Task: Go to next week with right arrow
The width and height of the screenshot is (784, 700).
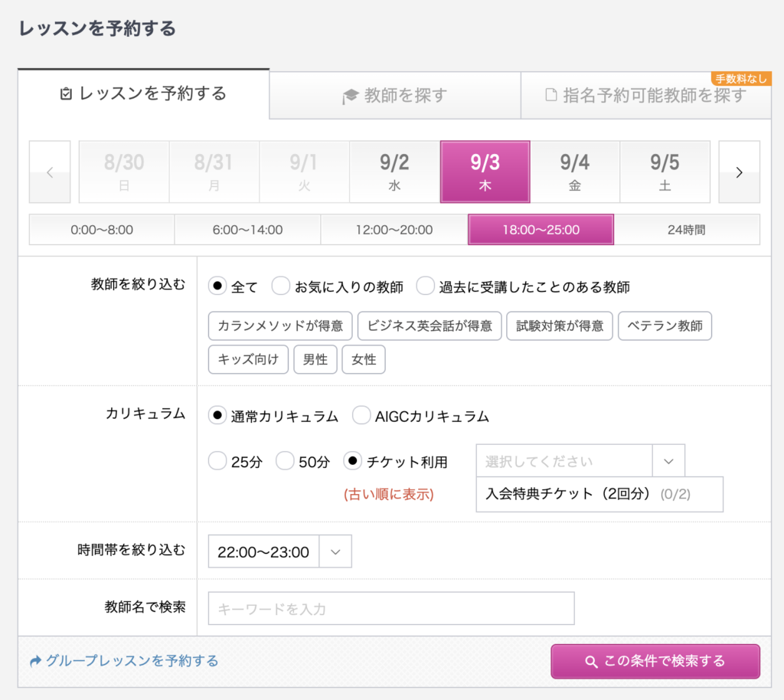Action: pyautogui.click(x=739, y=172)
